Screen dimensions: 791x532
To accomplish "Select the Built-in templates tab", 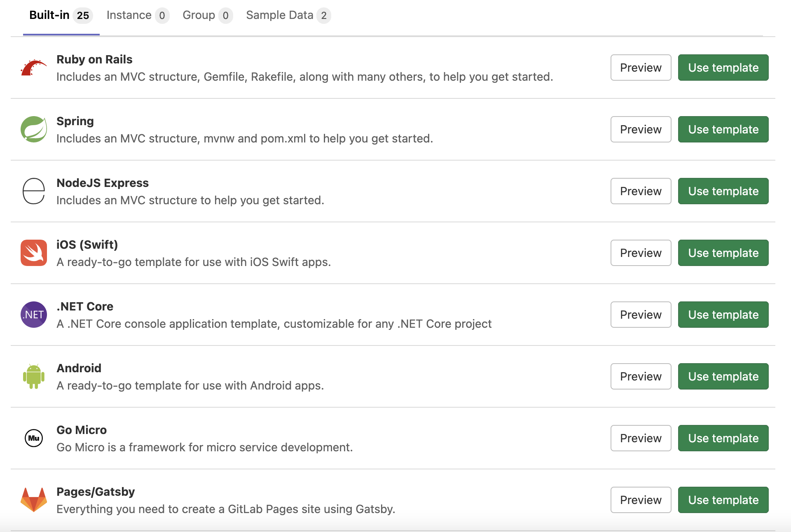I will click(49, 15).
